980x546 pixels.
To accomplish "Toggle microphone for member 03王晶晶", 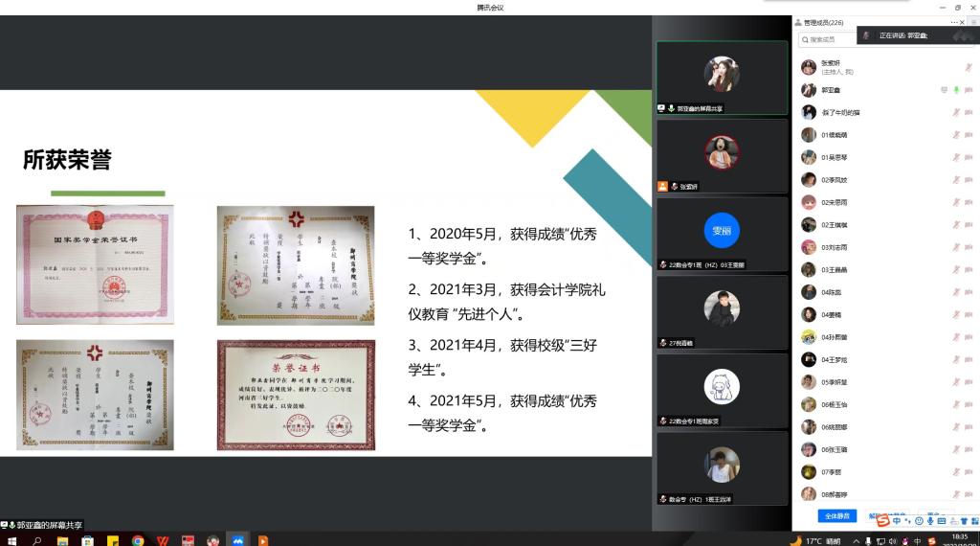I will click(956, 270).
